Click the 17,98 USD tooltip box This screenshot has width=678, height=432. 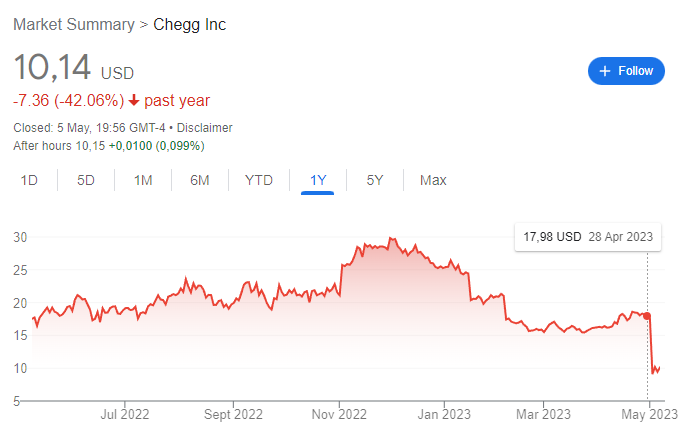pyautogui.click(x=588, y=237)
